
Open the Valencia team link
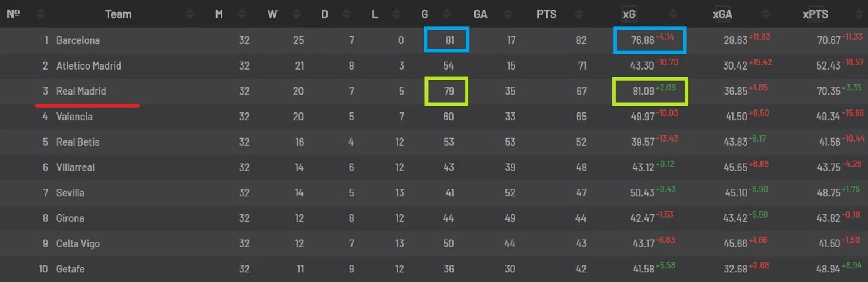[74, 117]
